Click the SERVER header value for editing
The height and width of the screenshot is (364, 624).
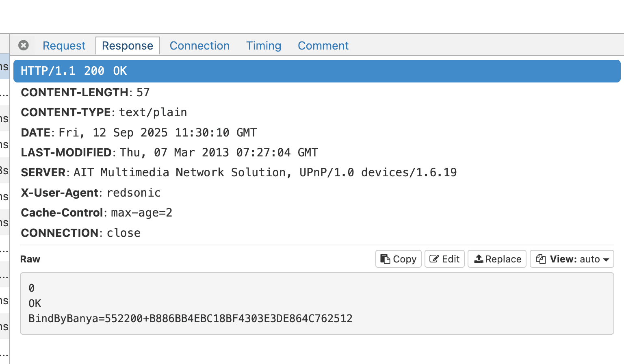264,172
